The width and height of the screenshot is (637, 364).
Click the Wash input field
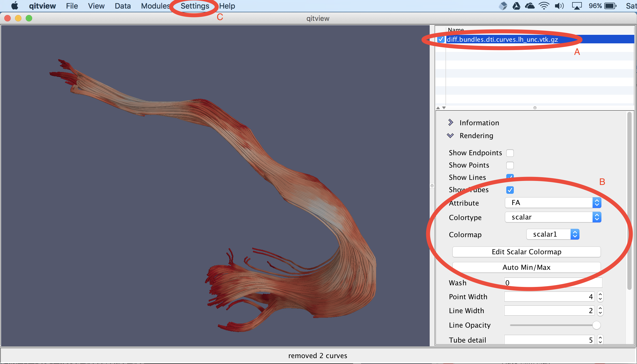(553, 283)
